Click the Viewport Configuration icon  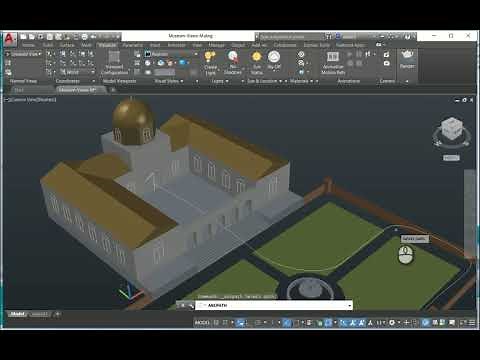[114, 57]
